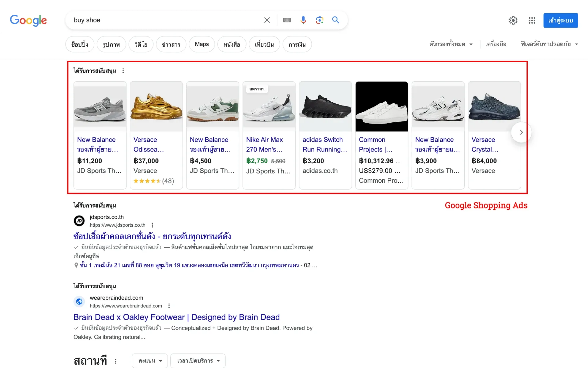
Task: Select the ข่าวสาร filter tab
Action: (171, 44)
